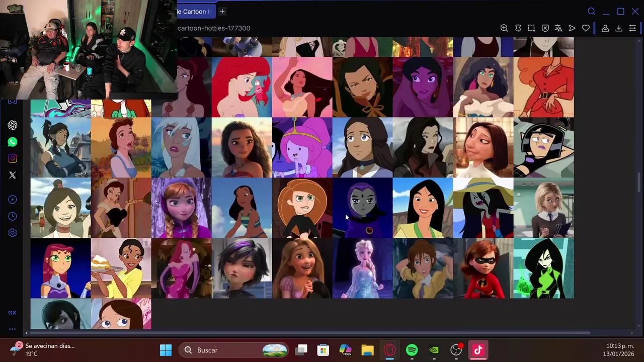Open a new tab with plus button
Image resolution: width=644 pixels, height=362 pixels.
pyautogui.click(x=222, y=11)
